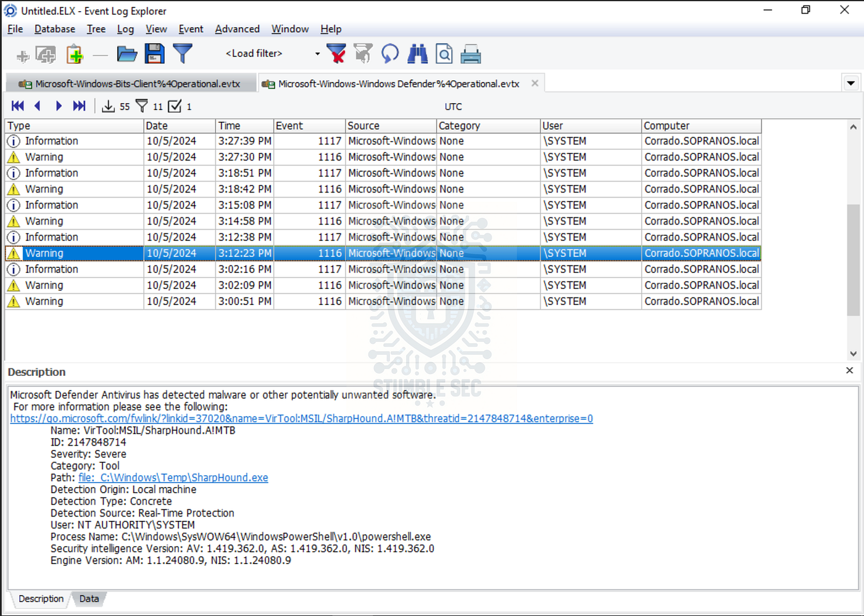Sort by Computer column header
864x616 pixels.
click(701, 126)
